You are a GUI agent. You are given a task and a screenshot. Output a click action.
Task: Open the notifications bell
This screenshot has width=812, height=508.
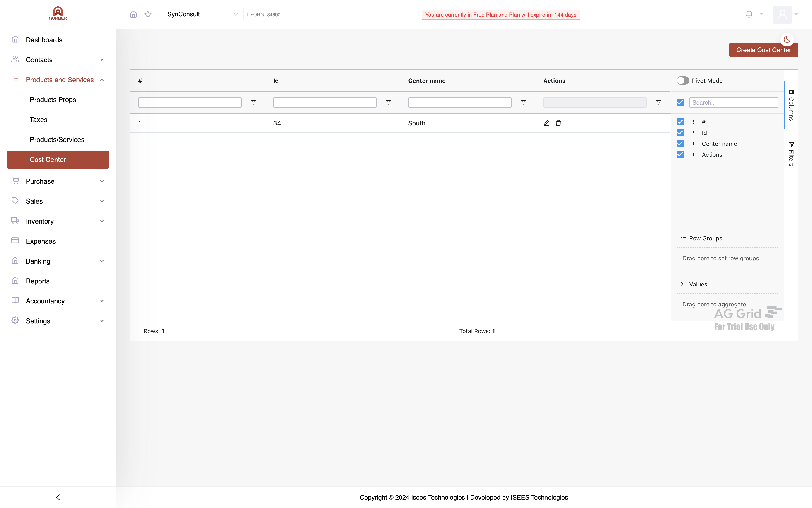[749, 14]
